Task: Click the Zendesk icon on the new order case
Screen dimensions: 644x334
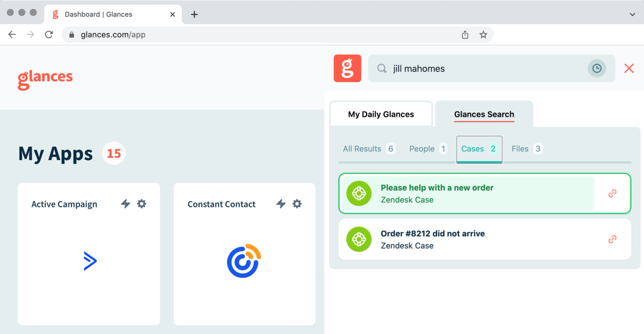Action: pos(359,193)
